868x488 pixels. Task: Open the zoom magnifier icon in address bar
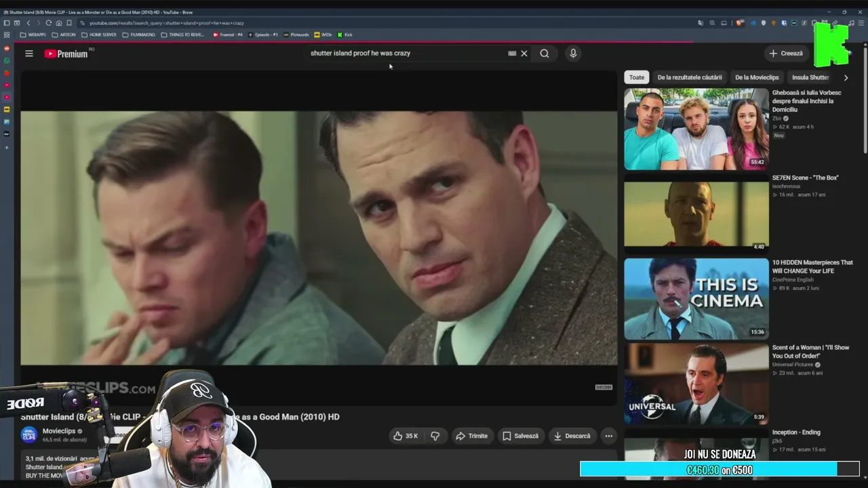(x=712, y=23)
